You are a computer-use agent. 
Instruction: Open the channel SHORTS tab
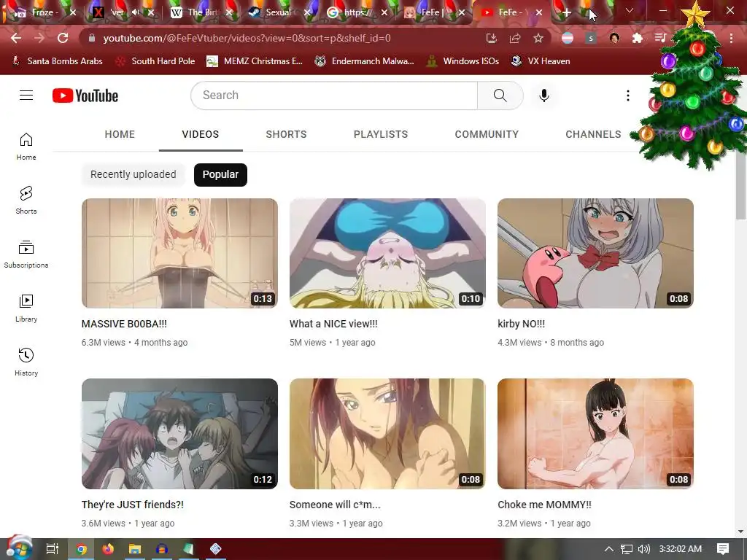pyautogui.click(x=286, y=134)
